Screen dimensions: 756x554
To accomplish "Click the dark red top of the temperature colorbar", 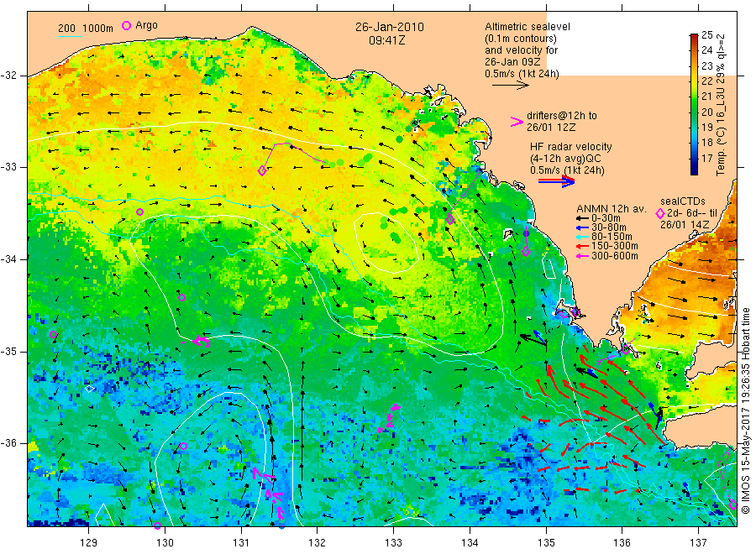I will click(x=694, y=37).
